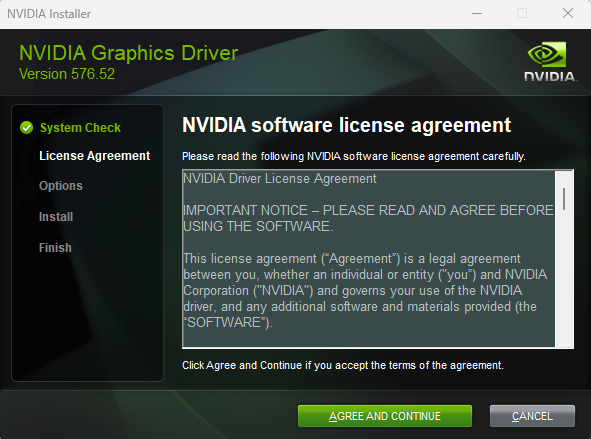Select the Finish step in sidebar
The height and width of the screenshot is (439, 591).
(x=55, y=248)
